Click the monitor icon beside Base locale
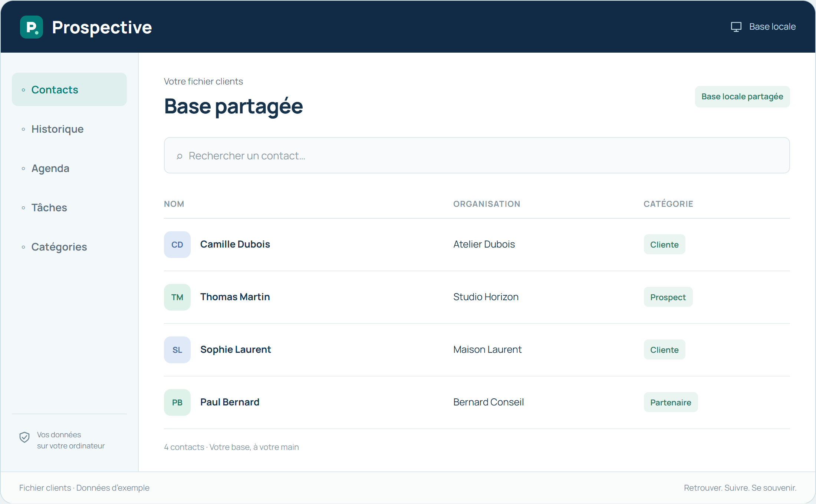The width and height of the screenshot is (816, 504). click(736, 27)
